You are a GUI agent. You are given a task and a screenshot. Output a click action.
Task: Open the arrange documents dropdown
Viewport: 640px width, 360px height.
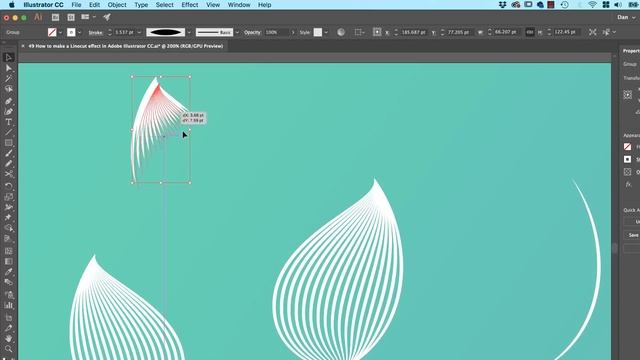click(x=88, y=17)
